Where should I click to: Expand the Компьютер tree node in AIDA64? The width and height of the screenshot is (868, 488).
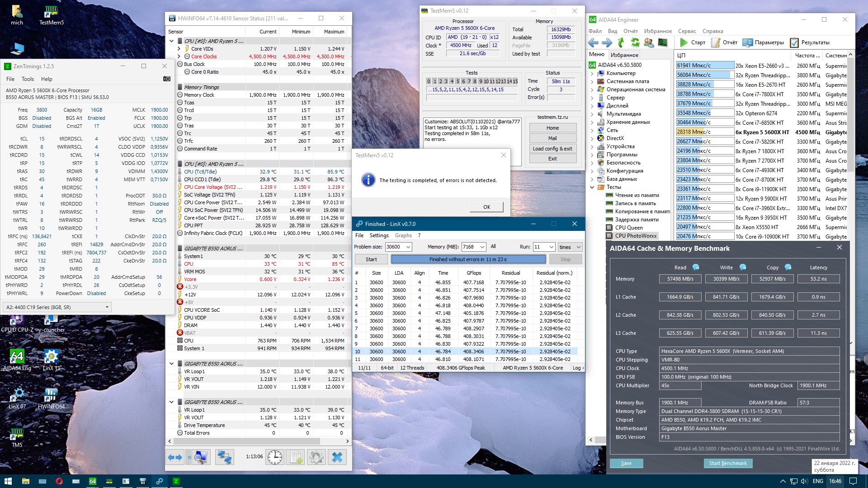pyautogui.click(x=592, y=73)
